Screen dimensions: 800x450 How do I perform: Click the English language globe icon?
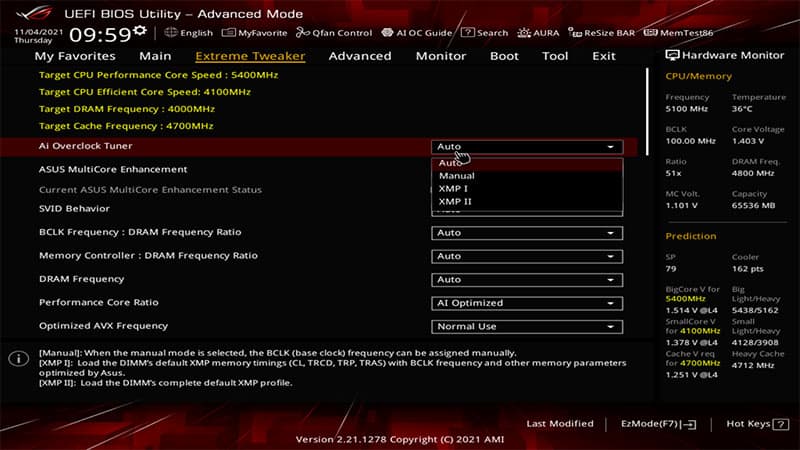(171, 33)
